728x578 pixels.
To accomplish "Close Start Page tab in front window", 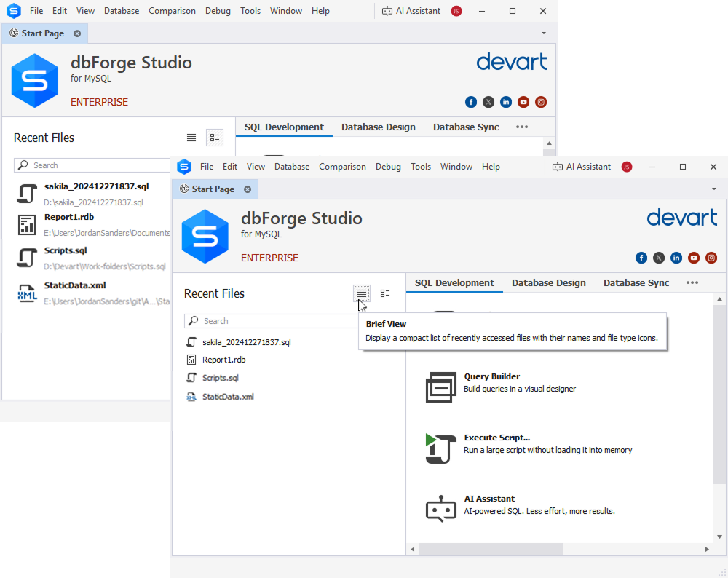I will pos(248,189).
